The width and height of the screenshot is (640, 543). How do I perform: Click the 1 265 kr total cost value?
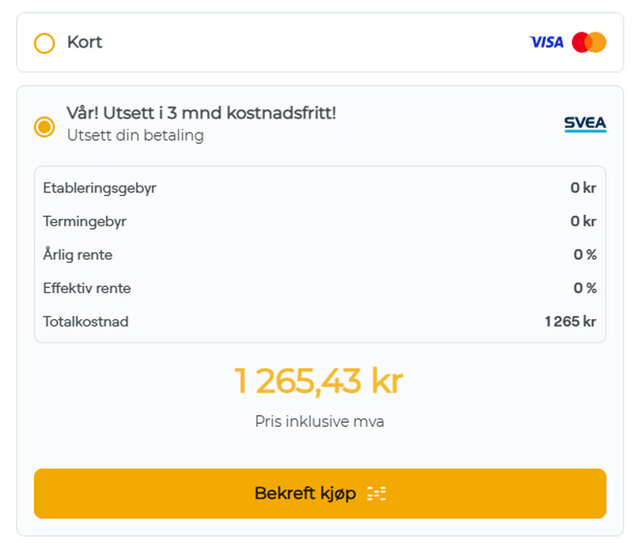point(570,322)
